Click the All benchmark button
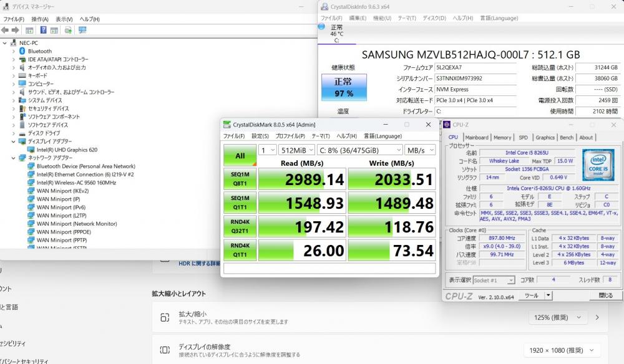This screenshot has width=624, height=364. pyautogui.click(x=240, y=155)
